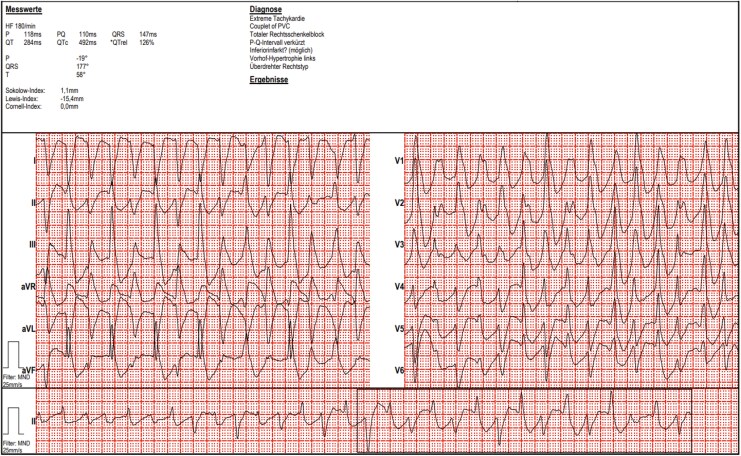Click the 'V5' lead label
This screenshot has width=741, height=456.
pos(399,328)
